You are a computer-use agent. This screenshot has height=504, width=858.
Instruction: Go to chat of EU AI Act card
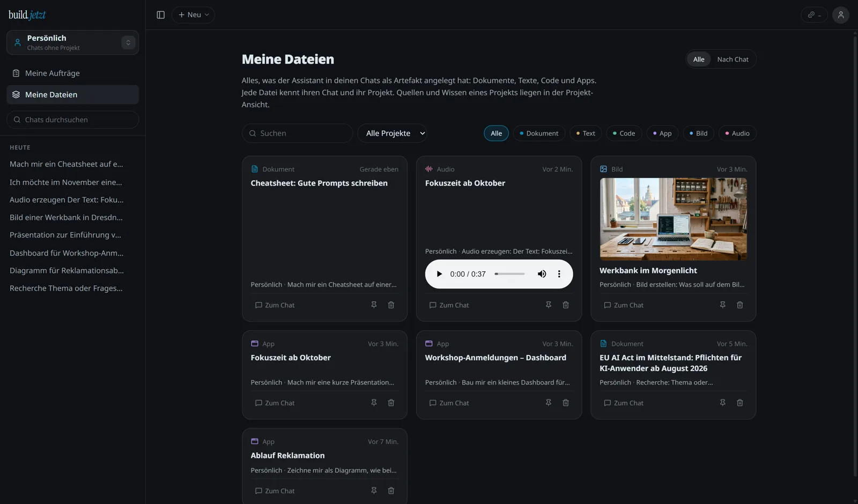(623, 403)
